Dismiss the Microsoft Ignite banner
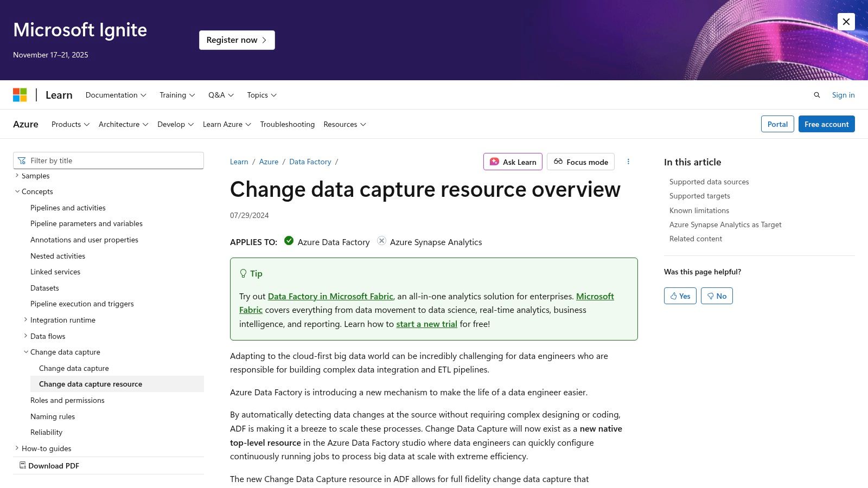868x488 pixels. pos(846,22)
